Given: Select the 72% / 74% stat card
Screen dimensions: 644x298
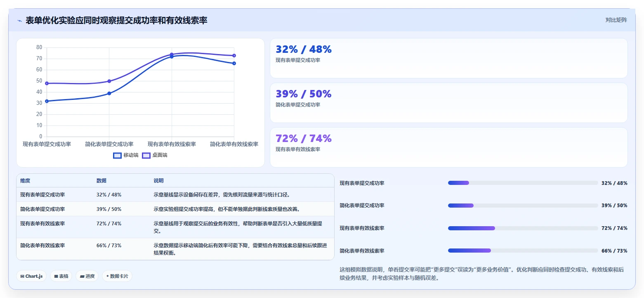Looking at the screenshot, I should pyautogui.click(x=448, y=147).
